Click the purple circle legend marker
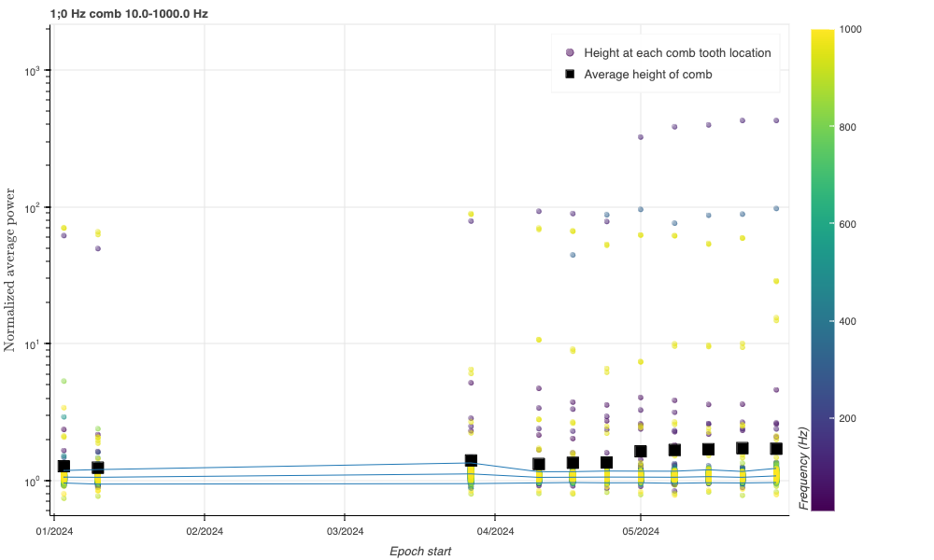934x560 pixels. click(570, 53)
